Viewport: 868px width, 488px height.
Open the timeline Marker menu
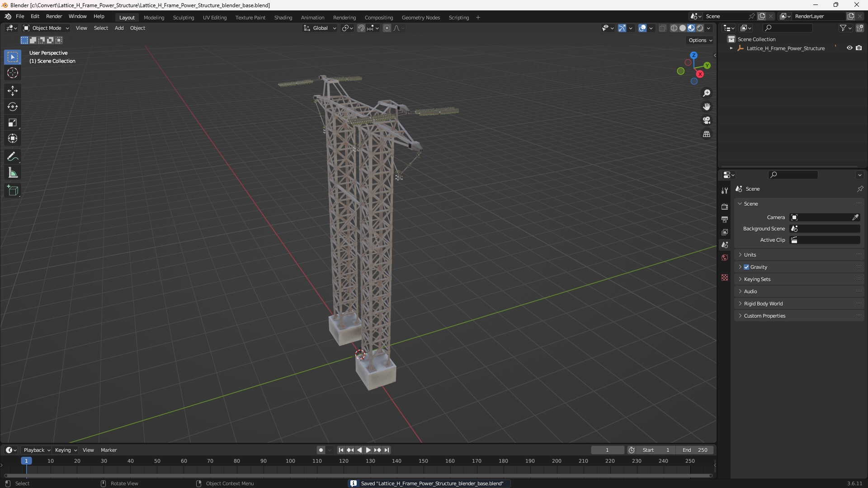point(108,450)
